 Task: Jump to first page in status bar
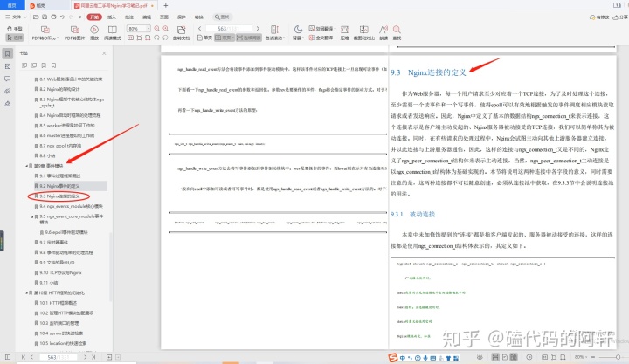coord(24,357)
